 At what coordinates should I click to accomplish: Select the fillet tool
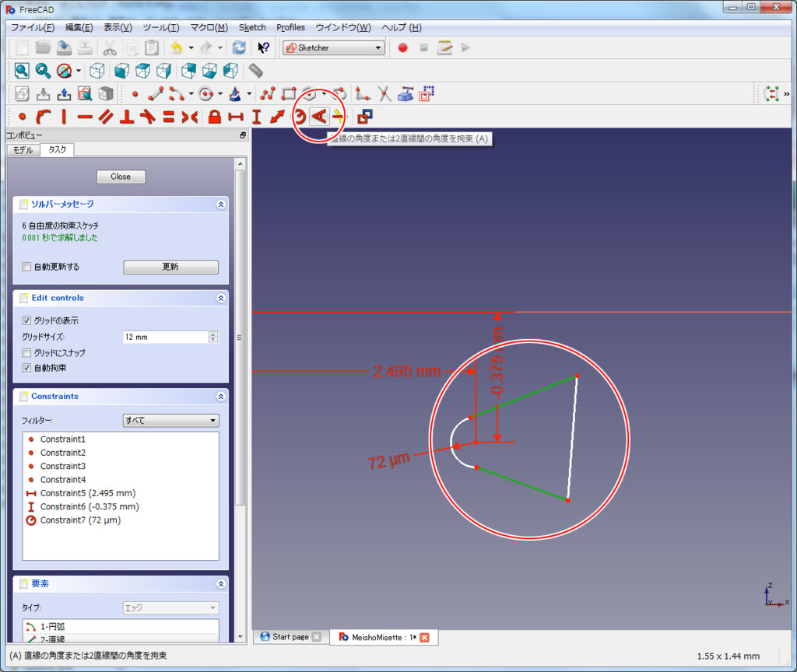[x=363, y=94]
